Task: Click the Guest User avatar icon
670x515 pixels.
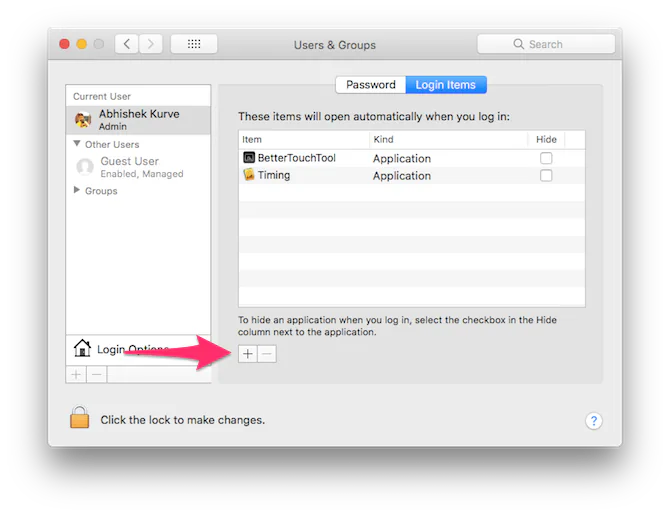Action: coord(85,167)
